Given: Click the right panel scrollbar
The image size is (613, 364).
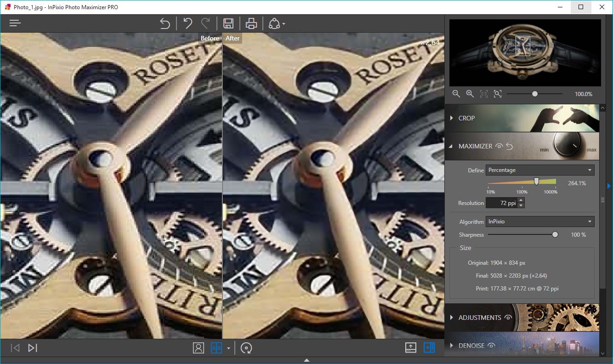Looking at the screenshot, I should pyautogui.click(x=603, y=200).
